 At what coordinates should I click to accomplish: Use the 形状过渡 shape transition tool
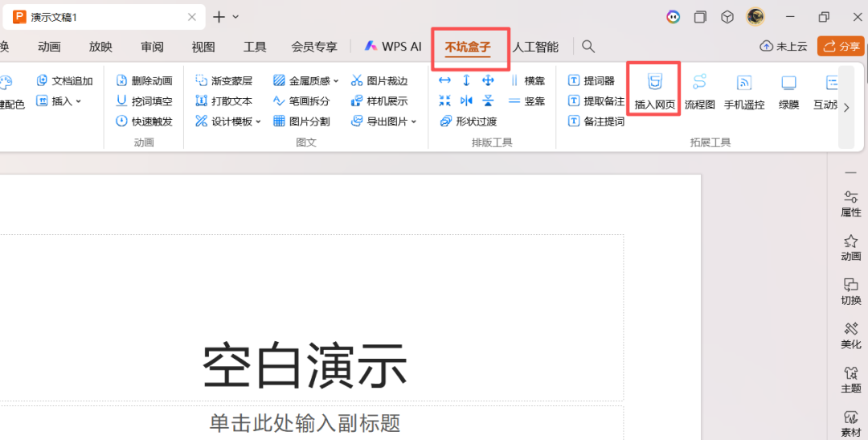469,121
